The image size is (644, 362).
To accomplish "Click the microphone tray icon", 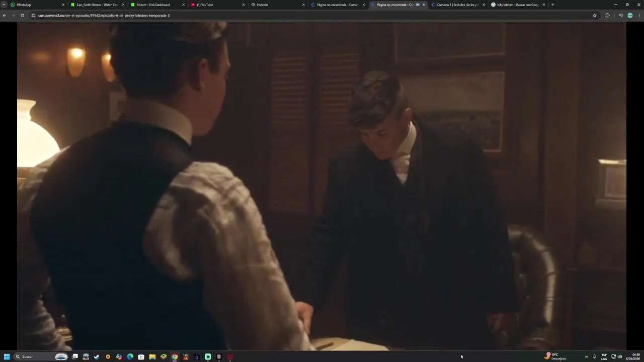I will tap(595, 356).
